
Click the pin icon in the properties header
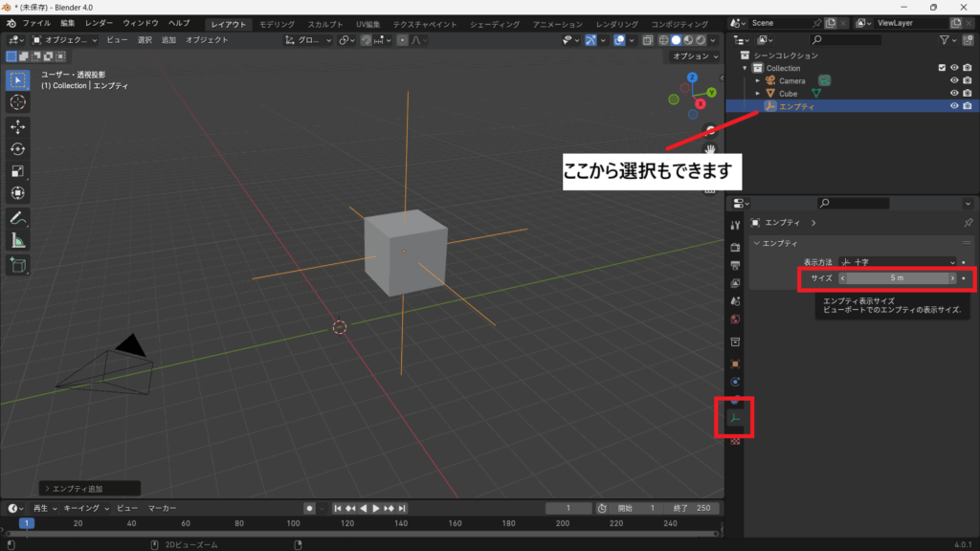click(x=968, y=223)
